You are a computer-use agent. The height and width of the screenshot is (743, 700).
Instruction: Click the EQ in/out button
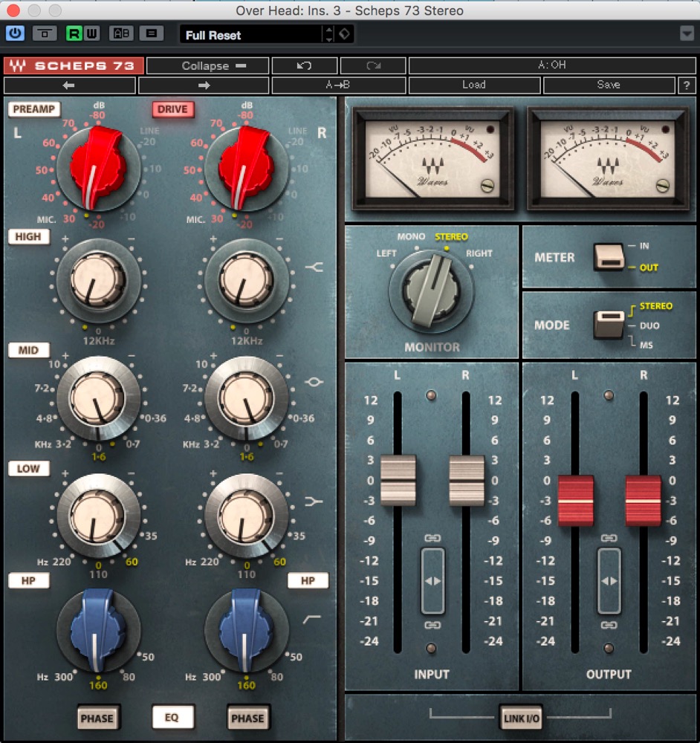point(172,717)
